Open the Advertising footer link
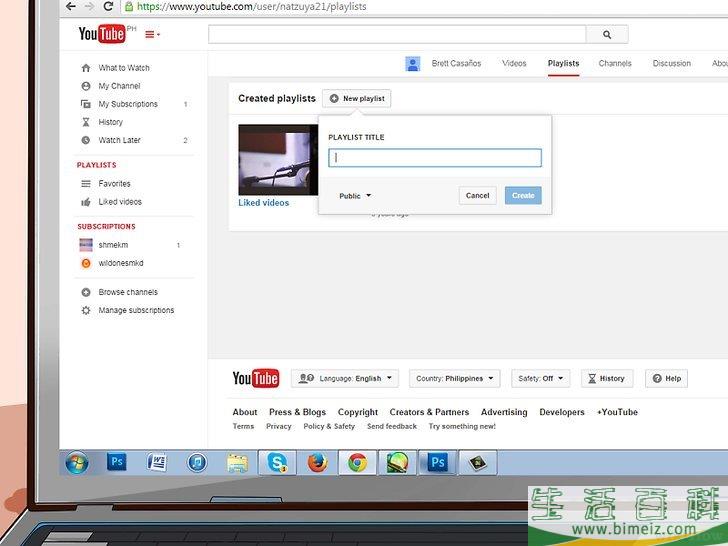The height and width of the screenshot is (546, 728). (x=504, y=412)
